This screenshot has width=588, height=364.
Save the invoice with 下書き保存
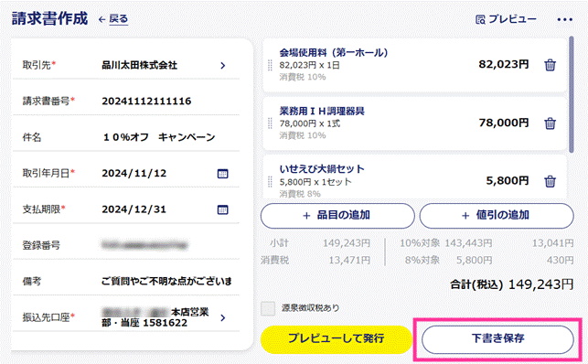coord(497,339)
